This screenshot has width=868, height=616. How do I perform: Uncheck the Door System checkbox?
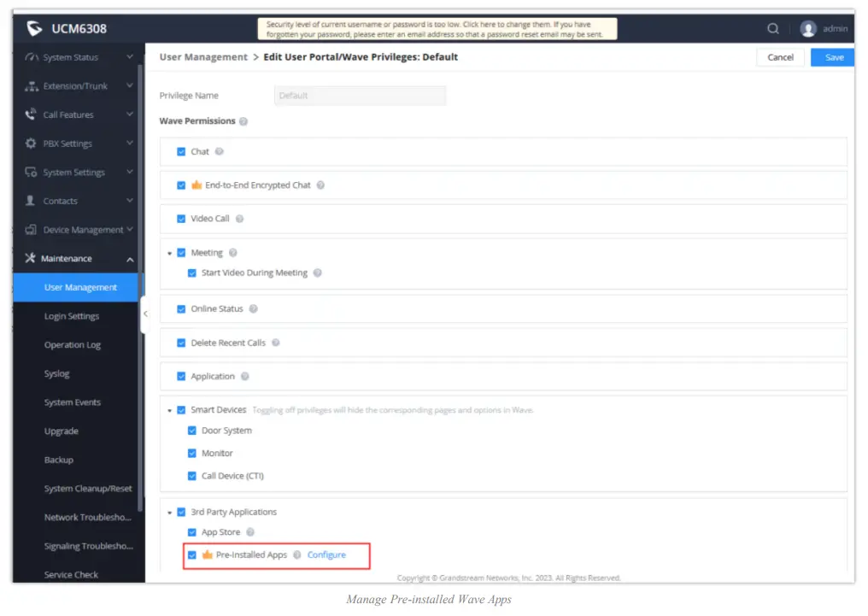pyautogui.click(x=192, y=431)
